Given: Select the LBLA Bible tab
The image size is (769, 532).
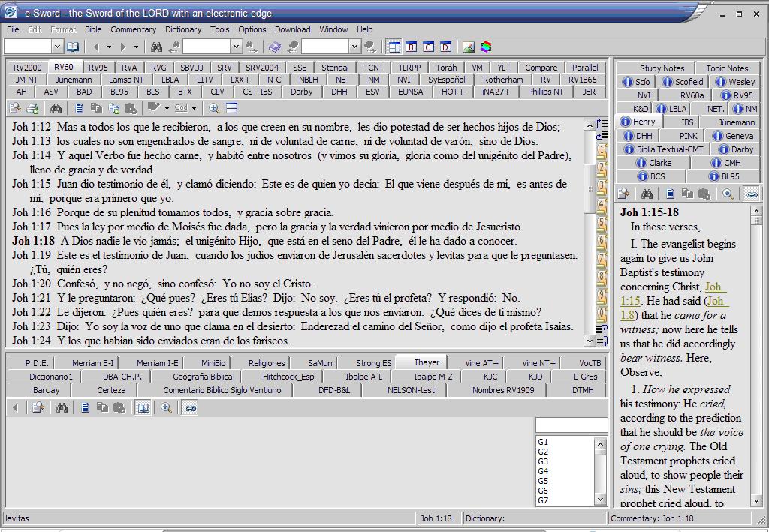Looking at the screenshot, I should pos(170,80).
